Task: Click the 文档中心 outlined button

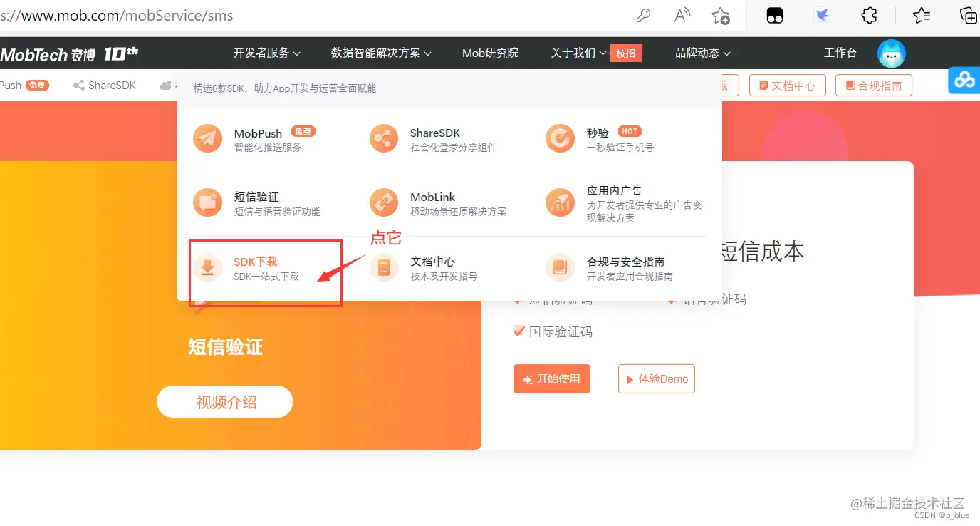Action: point(787,86)
